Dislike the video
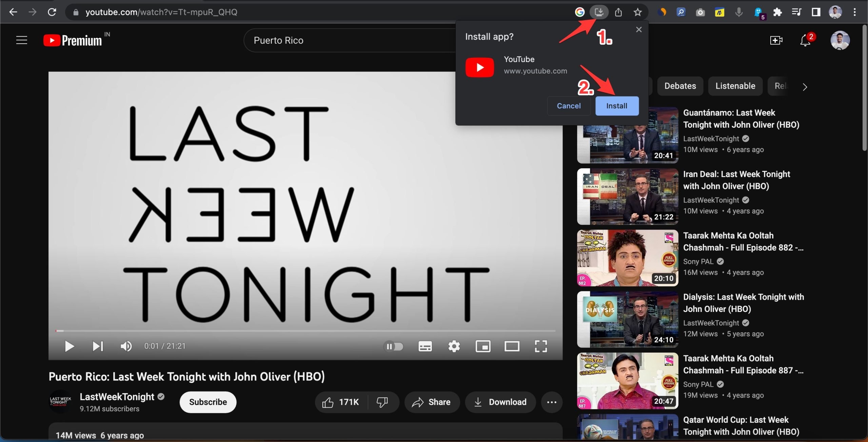The image size is (868, 442). (x=382, y=402)
